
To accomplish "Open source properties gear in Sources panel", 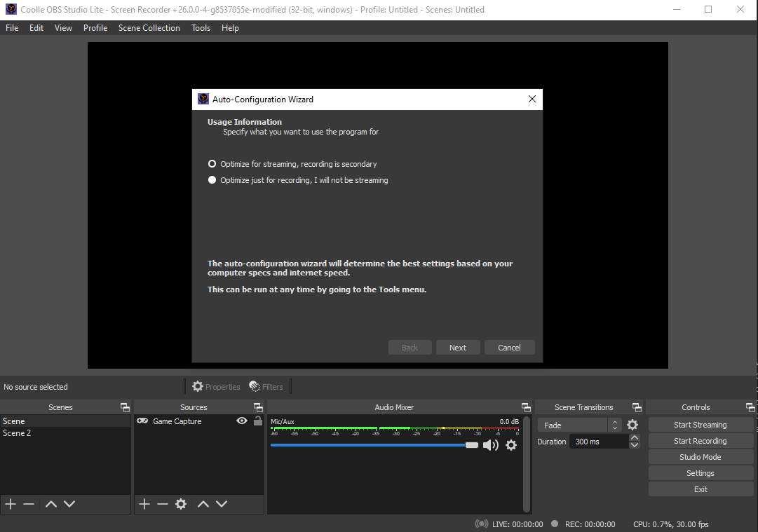I will (x=181, y=504).
